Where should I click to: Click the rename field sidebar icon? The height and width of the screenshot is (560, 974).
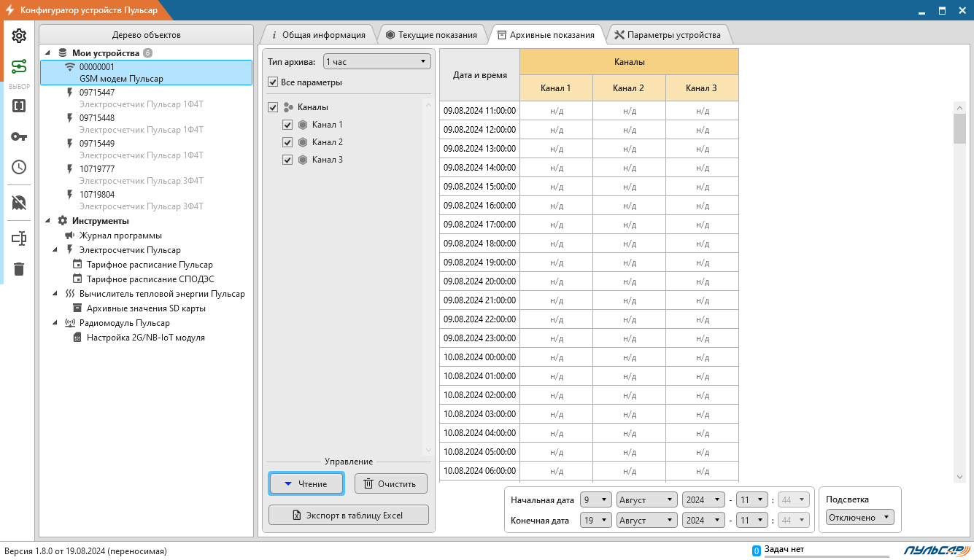(x=19, y=238)
